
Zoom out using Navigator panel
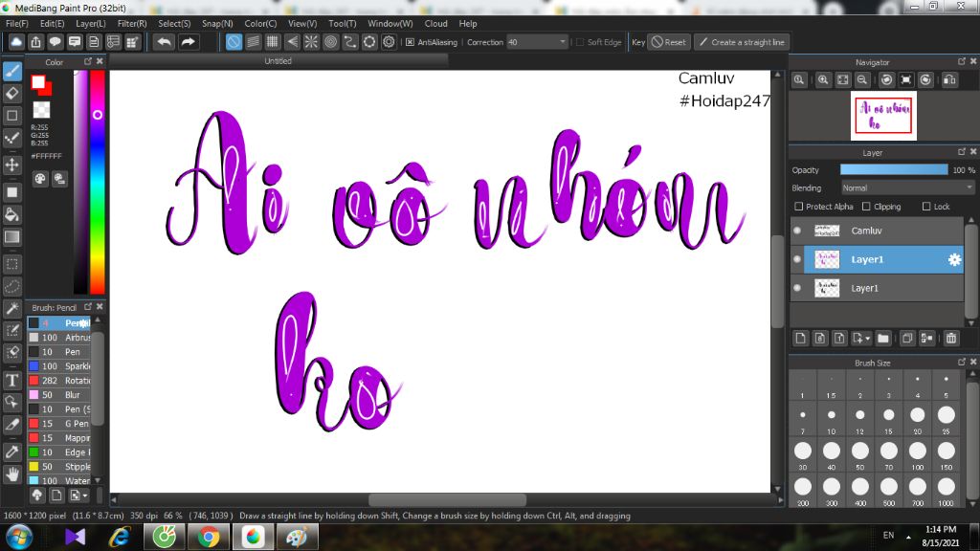click(862, 80)
